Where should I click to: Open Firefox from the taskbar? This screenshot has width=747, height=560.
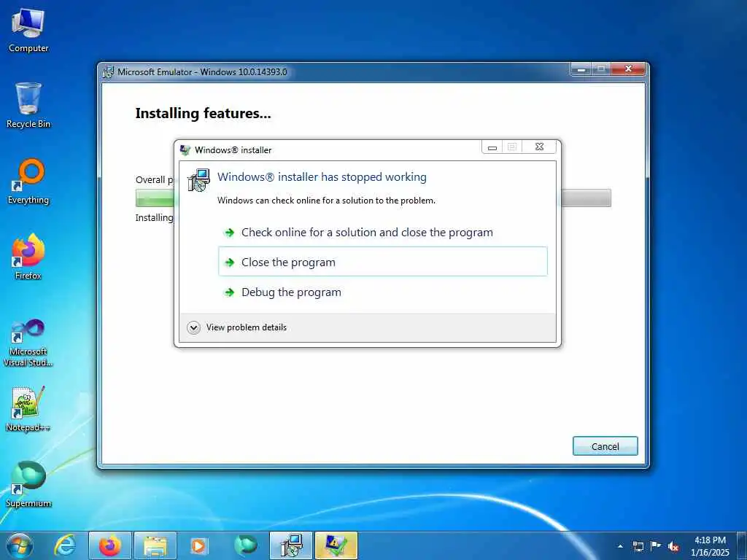[110, 545]
